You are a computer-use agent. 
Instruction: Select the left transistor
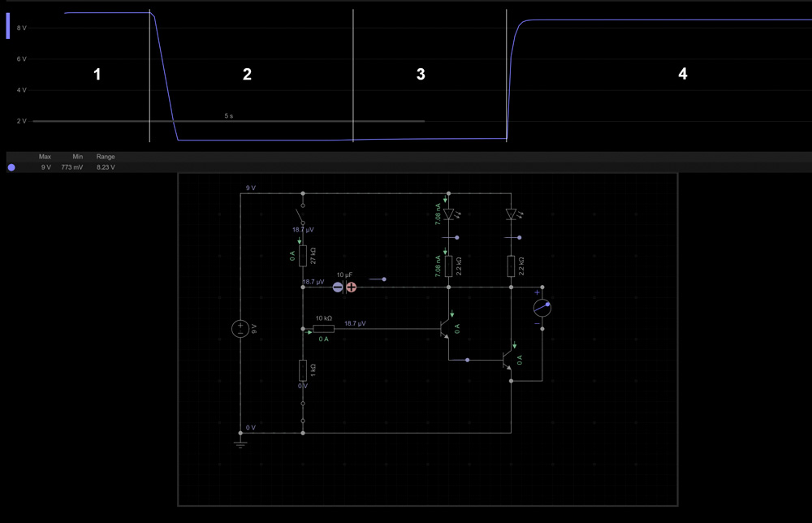(x=444, y=328)
